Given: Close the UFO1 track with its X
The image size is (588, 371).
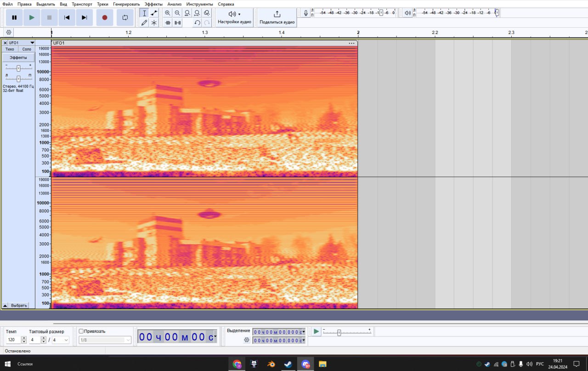Looking at the screenshot, I should 5,43.
